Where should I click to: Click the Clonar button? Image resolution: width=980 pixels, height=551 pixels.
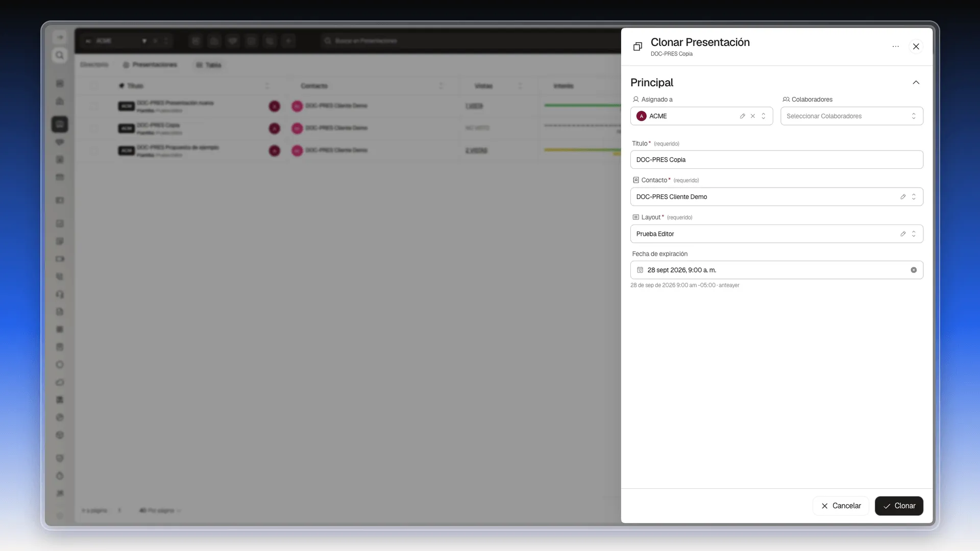coord(898,506)
